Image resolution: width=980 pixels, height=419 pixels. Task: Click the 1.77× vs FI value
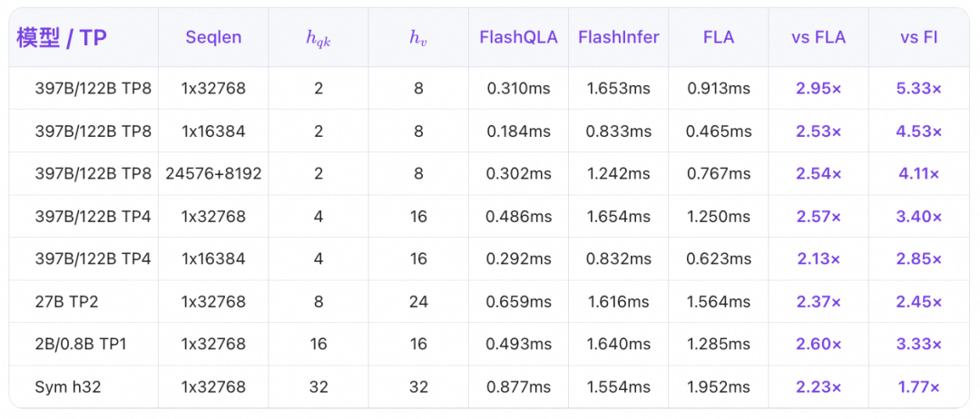tap(918, 387)
